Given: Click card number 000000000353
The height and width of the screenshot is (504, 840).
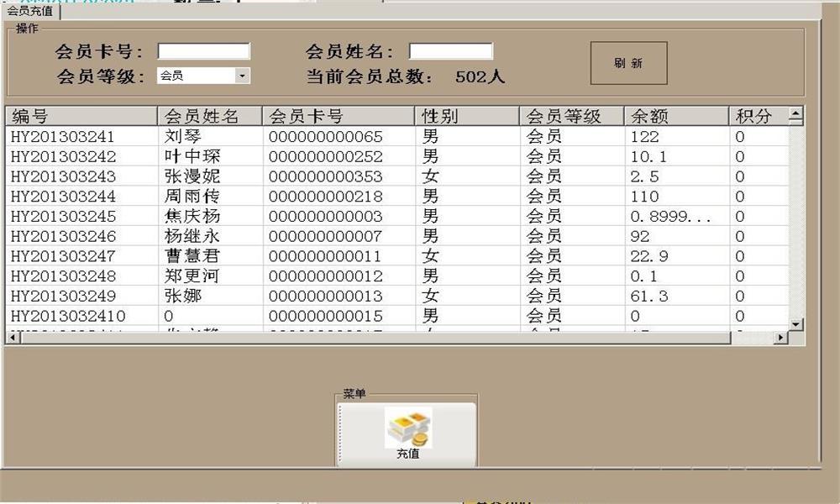Looking at the screenshot, I should pyautogui.click(x=326, y=176).
